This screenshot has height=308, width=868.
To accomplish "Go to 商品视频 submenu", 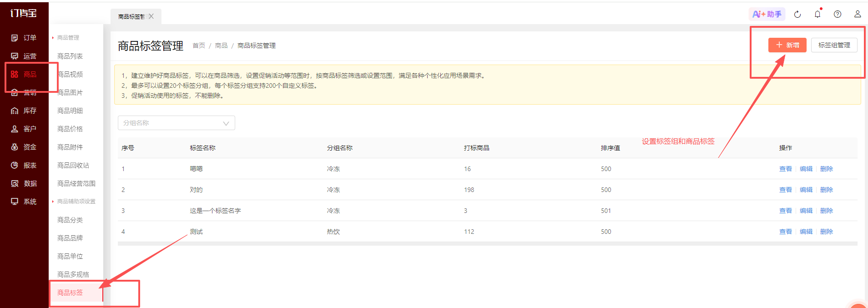I will click(70, 74).
